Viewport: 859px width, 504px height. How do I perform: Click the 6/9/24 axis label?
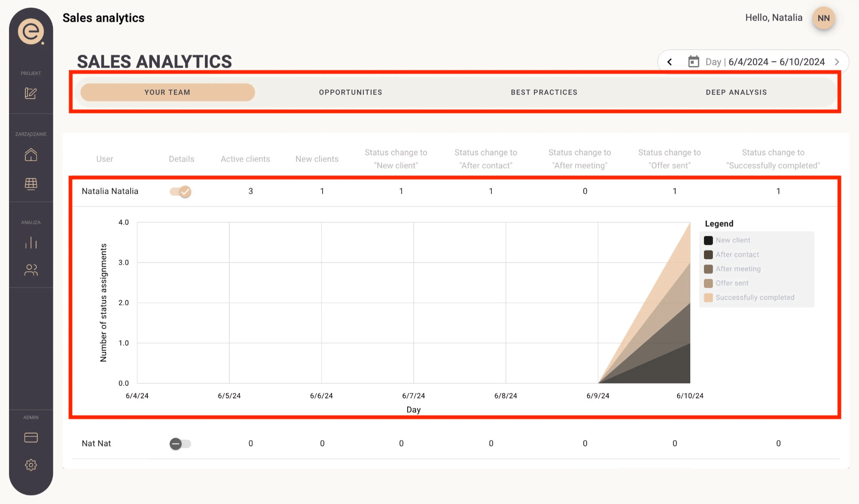click(598, 396)
